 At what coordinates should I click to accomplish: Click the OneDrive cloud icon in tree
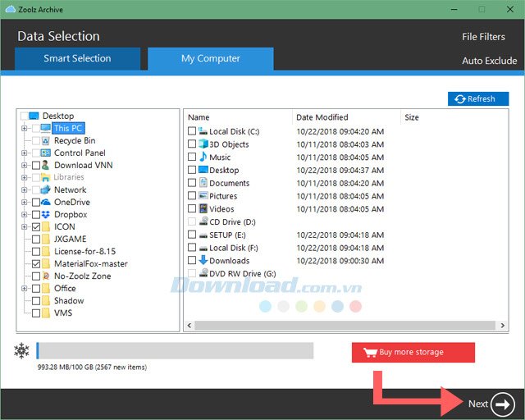(47, 203)
